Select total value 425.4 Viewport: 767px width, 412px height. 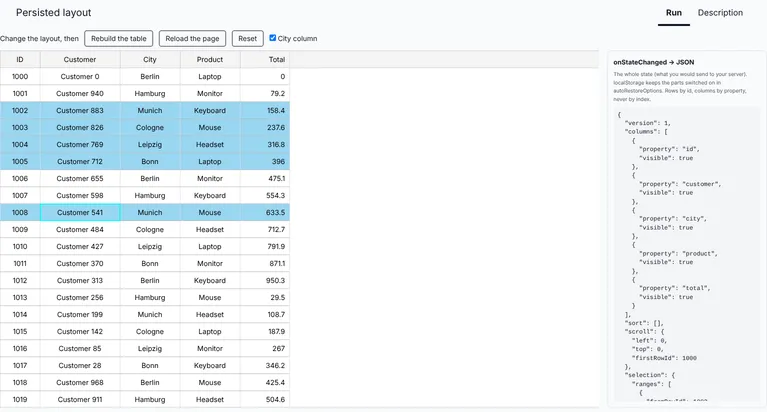[265, 383]
